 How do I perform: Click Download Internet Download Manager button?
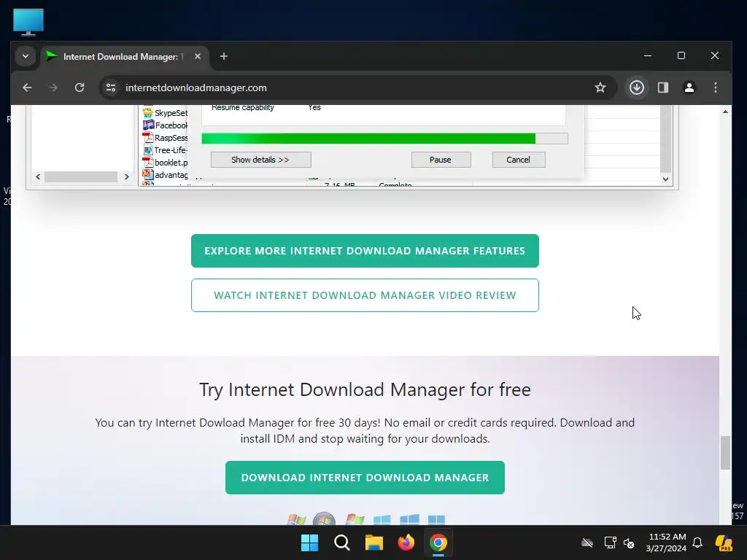[x=365, y=478]
